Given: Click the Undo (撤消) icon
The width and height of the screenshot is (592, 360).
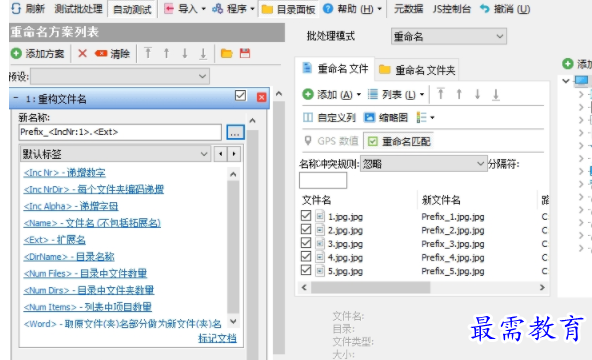Looking at the screenshot, I should point(484,9).
